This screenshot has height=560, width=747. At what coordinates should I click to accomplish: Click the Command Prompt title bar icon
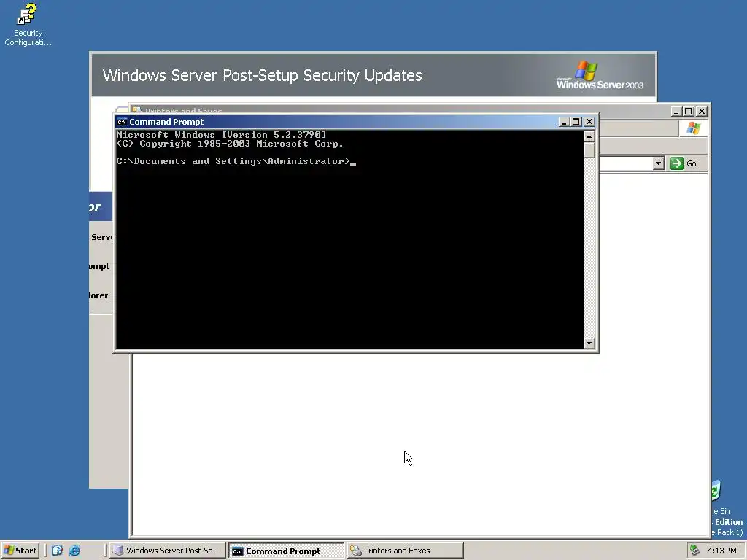122,122
